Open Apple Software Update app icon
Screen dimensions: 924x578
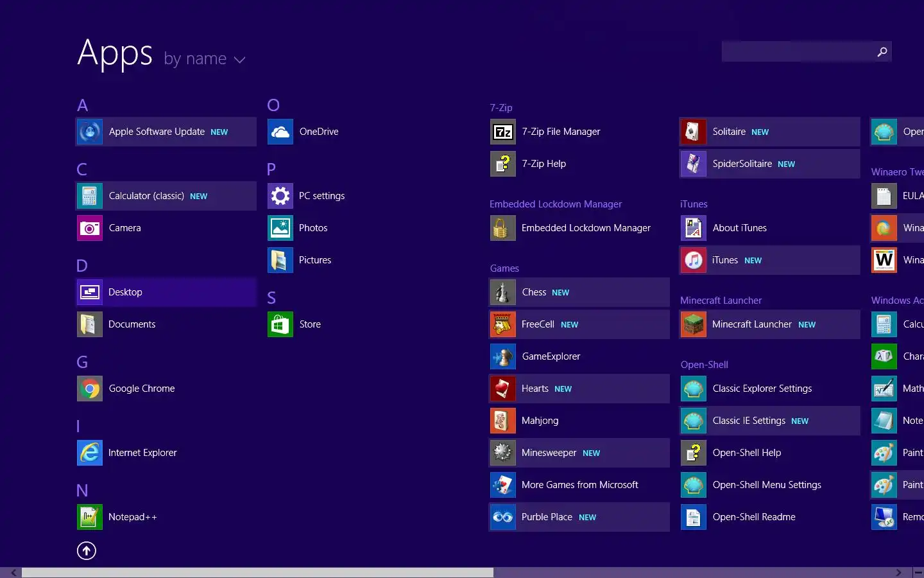[90, 132]
